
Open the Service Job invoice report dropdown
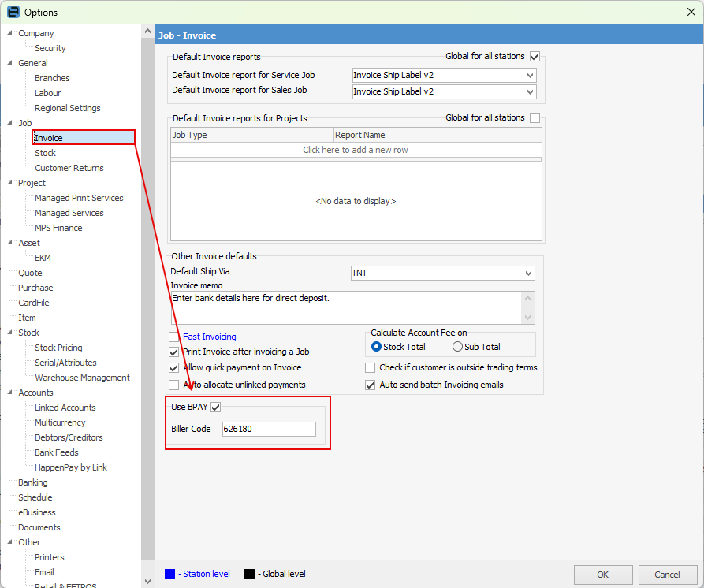[x=530, y=76]
